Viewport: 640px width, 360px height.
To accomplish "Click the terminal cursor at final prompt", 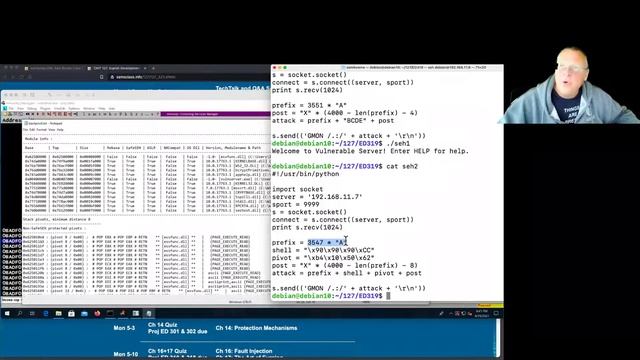I will pyautogui.click(x=388, y=296).
